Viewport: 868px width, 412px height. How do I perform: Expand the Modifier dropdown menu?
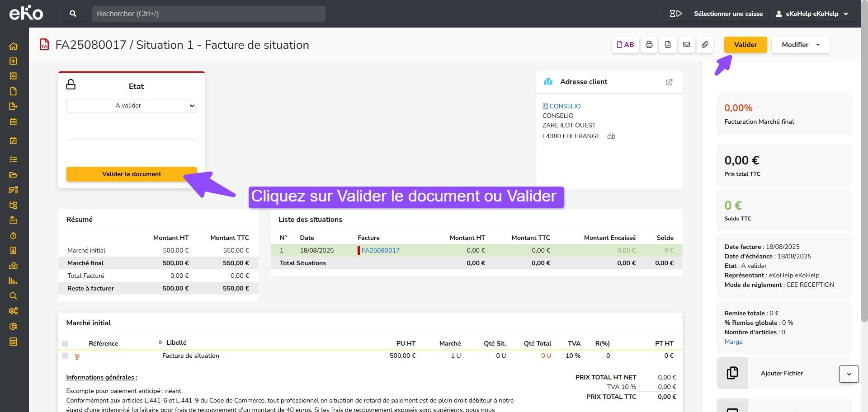coord(800,45)
